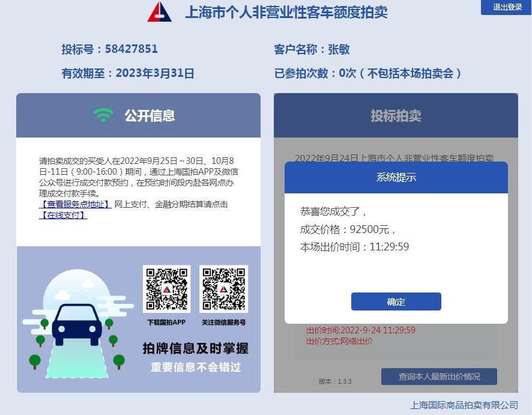
Task: Select the 公开信息 panel header
Action: (139, 115)
